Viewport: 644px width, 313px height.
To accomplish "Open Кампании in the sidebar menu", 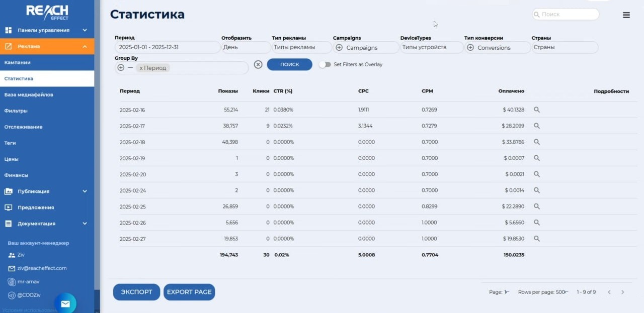I will point(18,62).
